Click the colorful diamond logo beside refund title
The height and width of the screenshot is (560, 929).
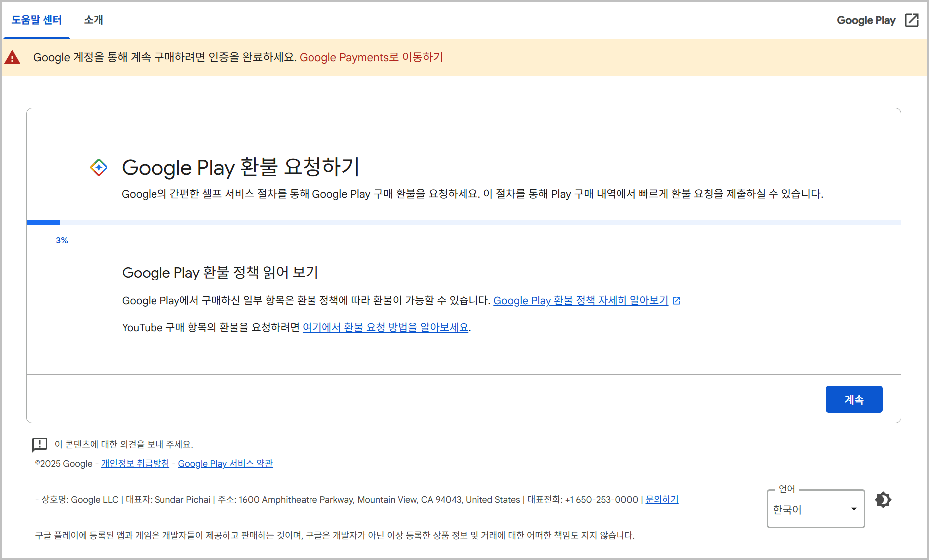tap(99, 167)
